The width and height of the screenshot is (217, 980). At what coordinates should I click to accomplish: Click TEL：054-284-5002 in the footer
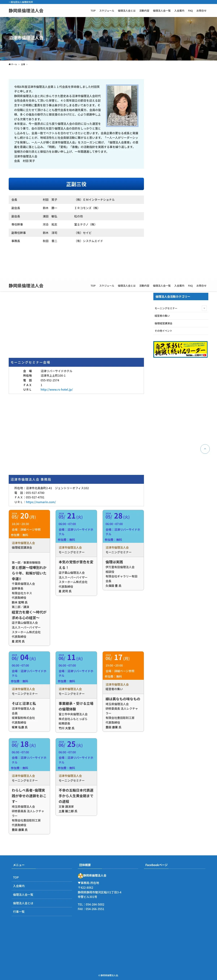(x=91, y=904)
